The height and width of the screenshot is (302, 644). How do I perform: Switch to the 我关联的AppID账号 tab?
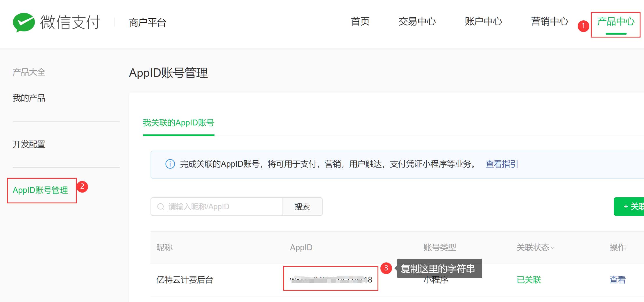click(x=178, y=123)
